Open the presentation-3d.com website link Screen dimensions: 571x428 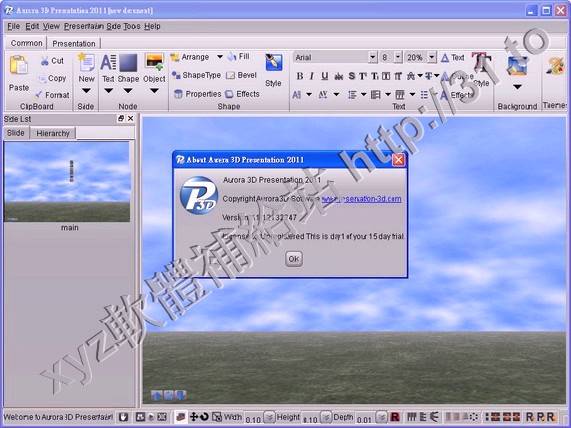[362, 199]
